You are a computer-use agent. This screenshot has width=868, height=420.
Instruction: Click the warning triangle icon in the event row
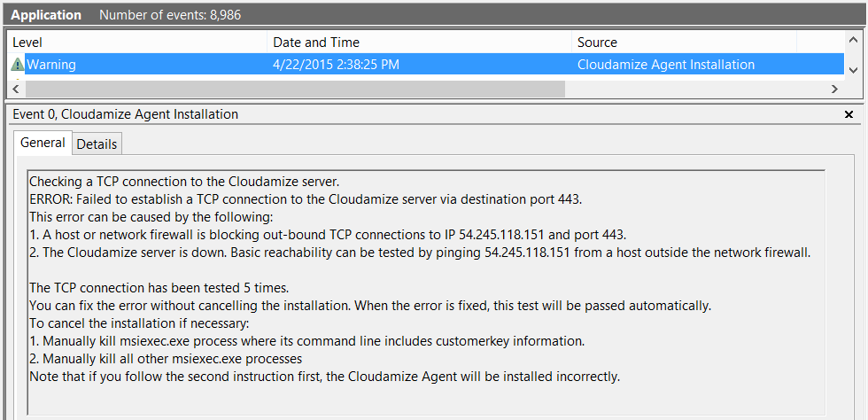tap(18, 65)
